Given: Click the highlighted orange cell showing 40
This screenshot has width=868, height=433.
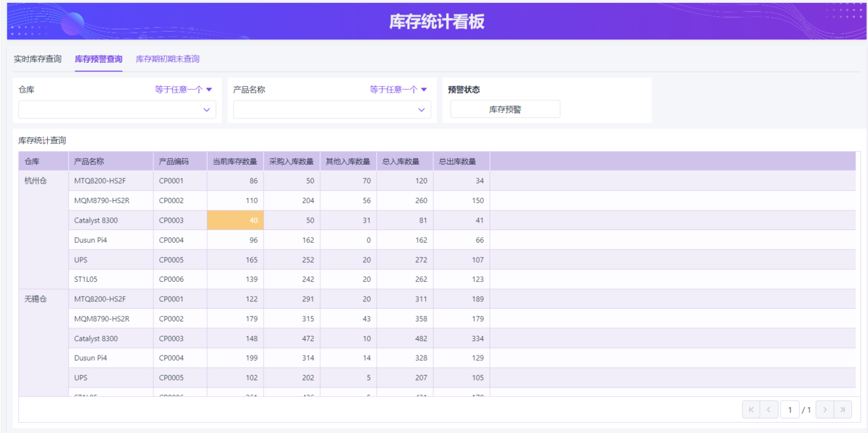Looking at the screenshot, I should (235, 220).
